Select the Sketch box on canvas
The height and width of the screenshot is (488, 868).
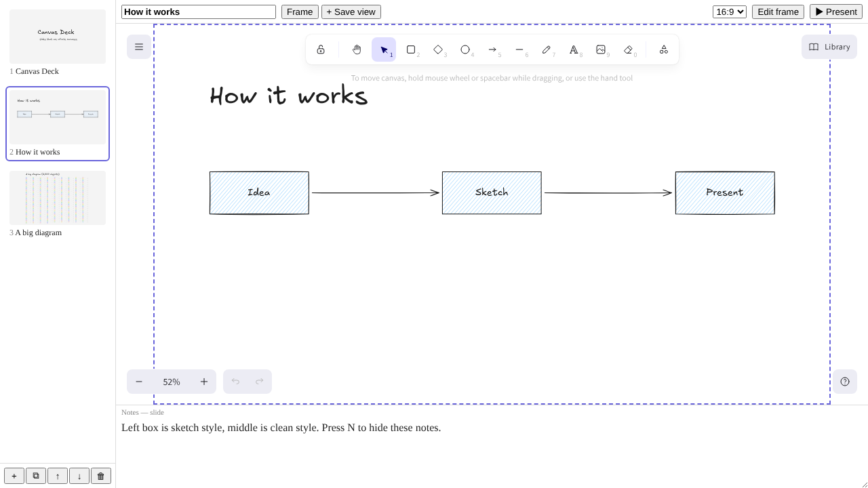point(492,193)
